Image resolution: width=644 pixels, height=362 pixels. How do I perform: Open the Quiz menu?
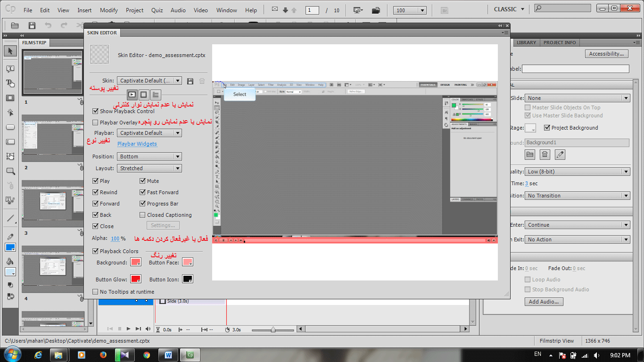pyautogui.click(x=157, y=10)
